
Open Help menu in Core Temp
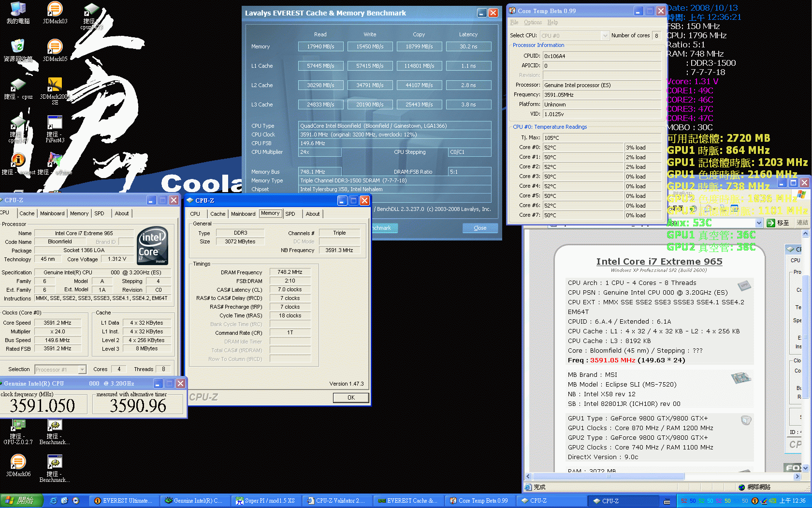[x=552, y=22]
